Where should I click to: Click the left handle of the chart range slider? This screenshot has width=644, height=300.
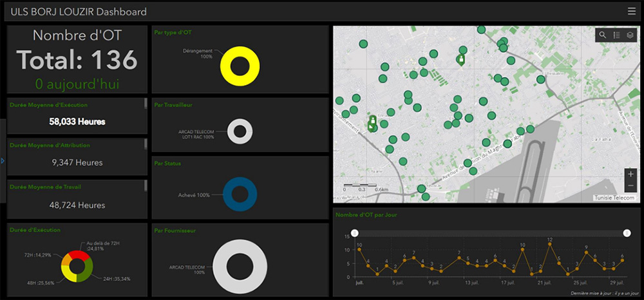[x=354, y=232]
